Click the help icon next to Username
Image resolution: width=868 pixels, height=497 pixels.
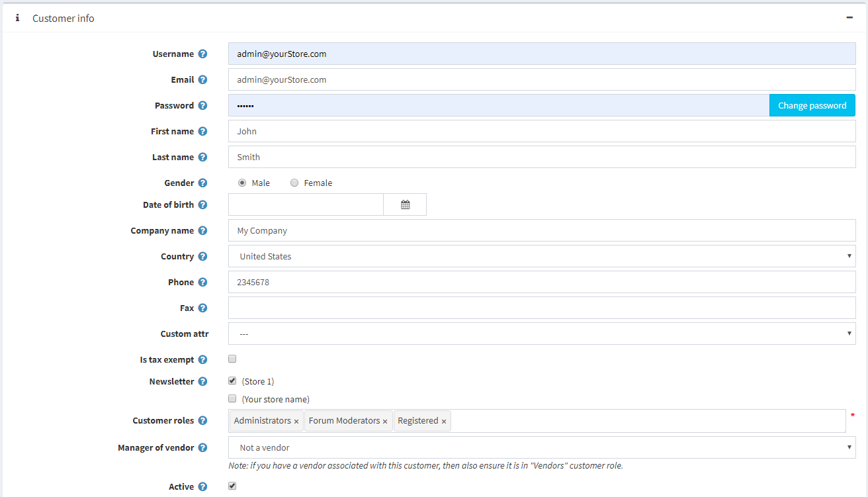click(x=202, y=54)
